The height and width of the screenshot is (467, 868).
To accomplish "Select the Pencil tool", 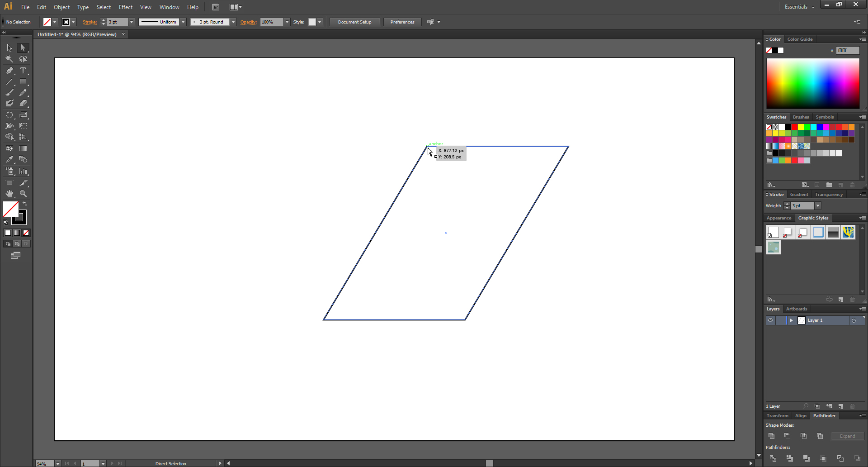I will point(23,93).
